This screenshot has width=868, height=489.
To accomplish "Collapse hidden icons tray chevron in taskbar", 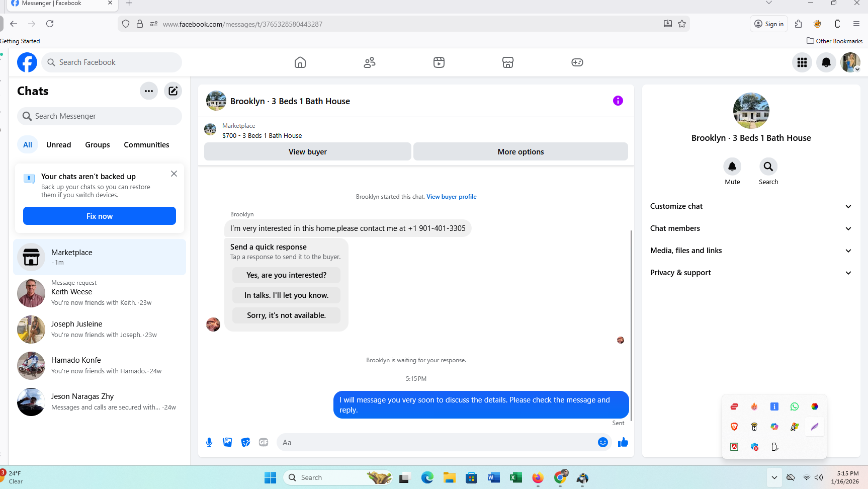I will tap(774, 477).
